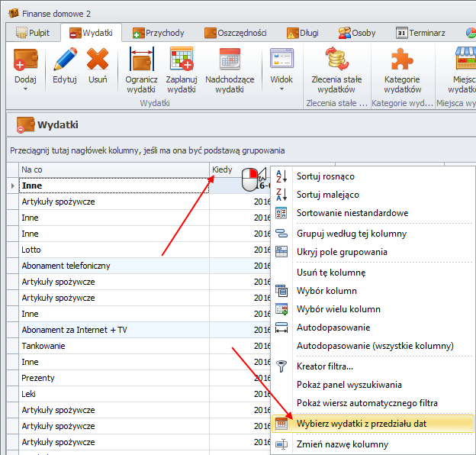Click the Na co column header

point(113,169)
